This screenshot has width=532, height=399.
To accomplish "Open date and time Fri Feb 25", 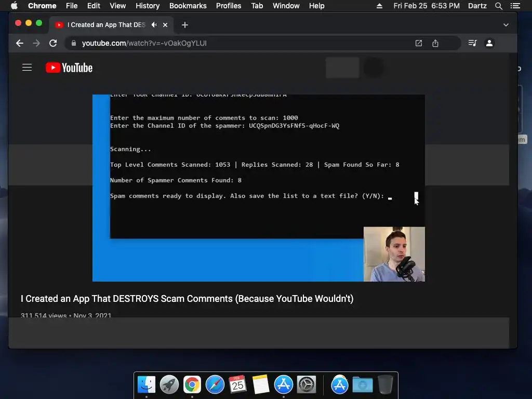I will point(427,6).
